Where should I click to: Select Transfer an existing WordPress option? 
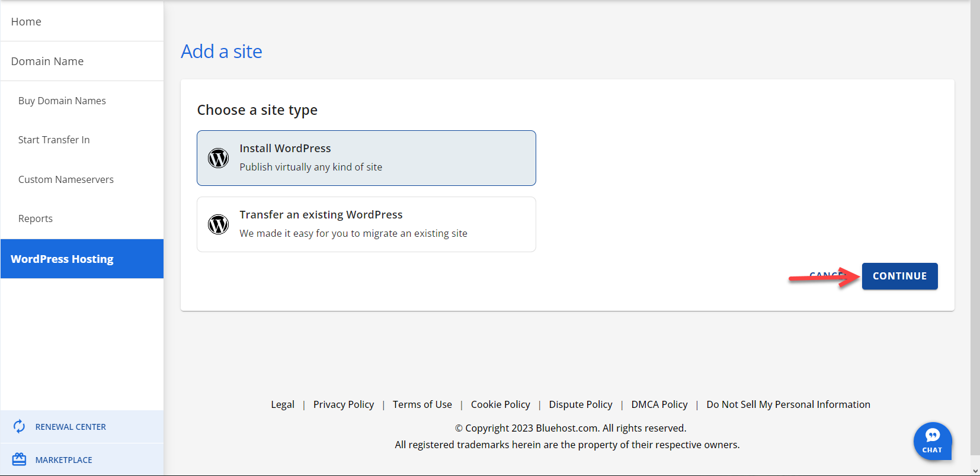(x=366, y=224)
